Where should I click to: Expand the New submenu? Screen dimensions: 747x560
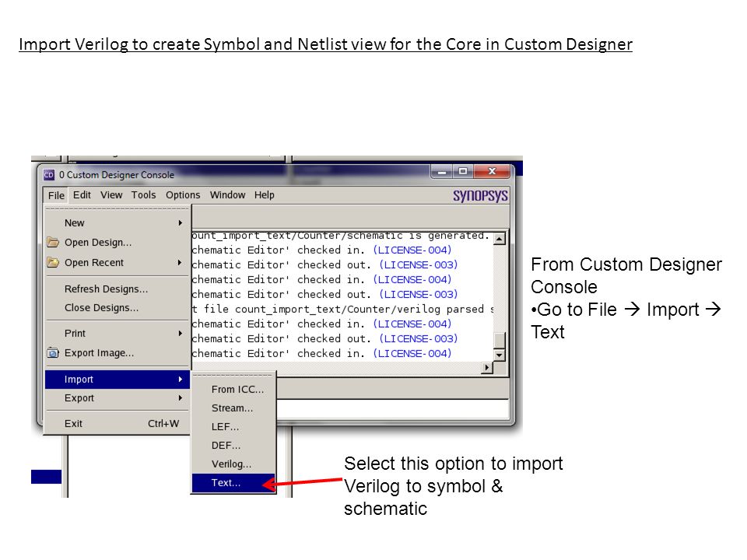(117, 223)
